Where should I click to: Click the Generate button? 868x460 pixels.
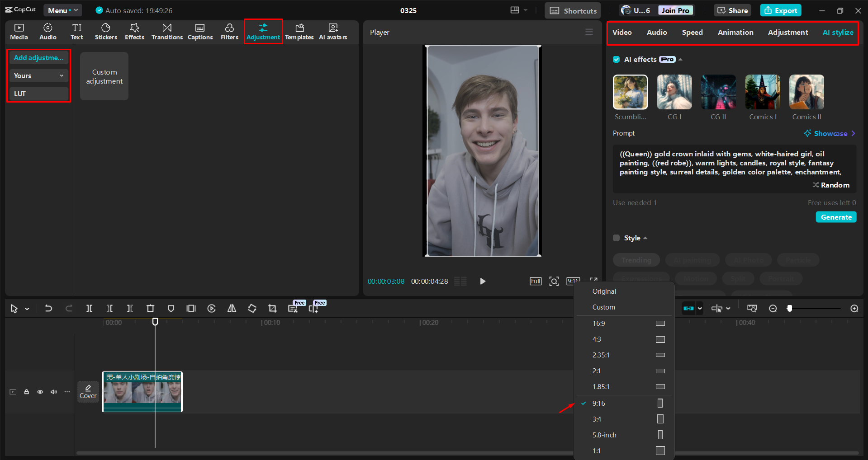point(835,217)
